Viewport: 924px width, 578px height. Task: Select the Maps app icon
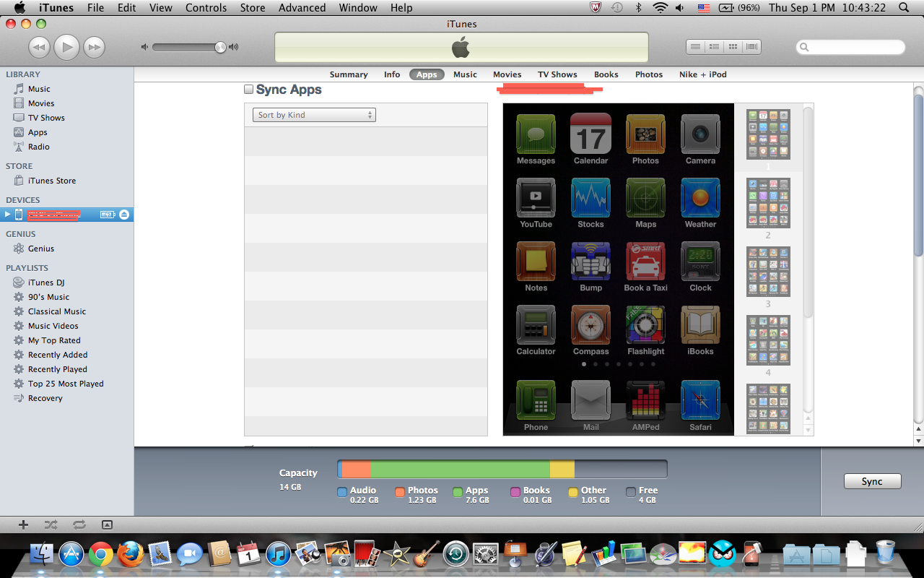645,197
